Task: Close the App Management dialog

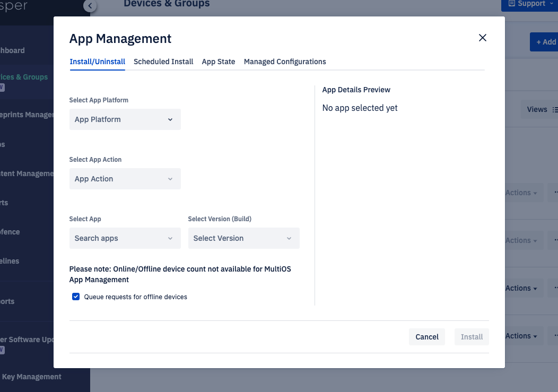Action: [482, 38]
